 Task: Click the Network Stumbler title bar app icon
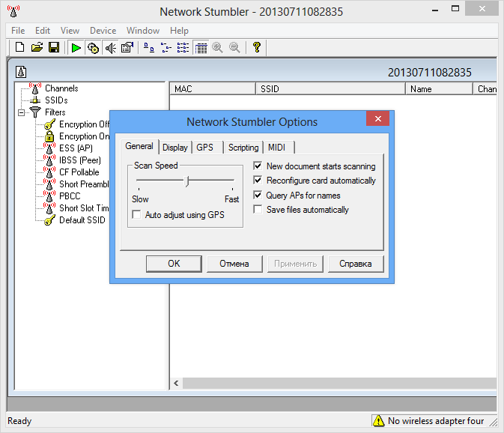click(x=13, y=11)
